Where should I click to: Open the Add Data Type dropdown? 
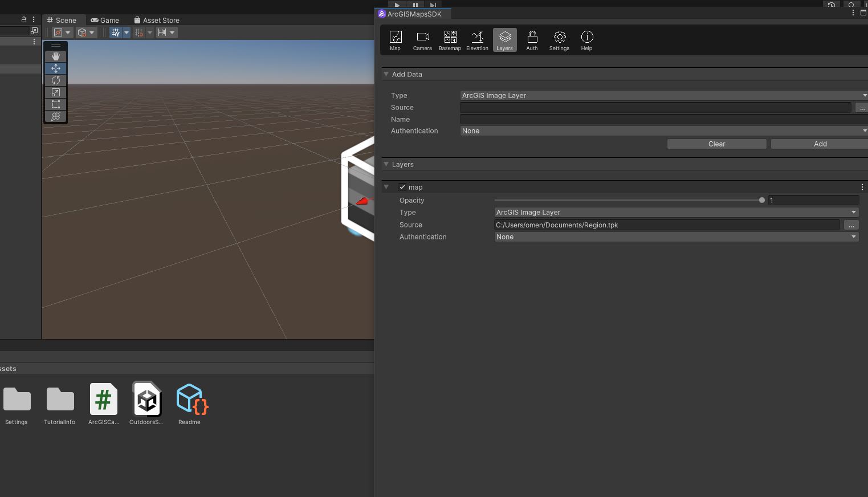(661, 95)
